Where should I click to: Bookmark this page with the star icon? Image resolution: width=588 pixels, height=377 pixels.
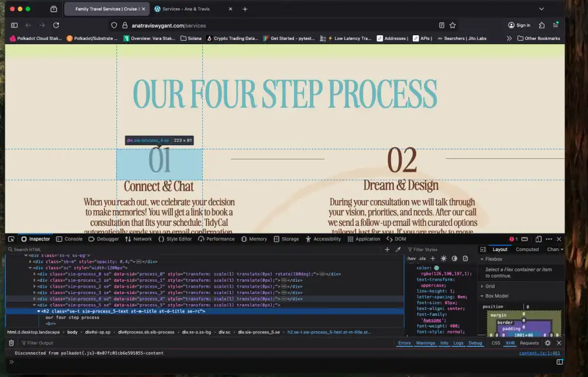[x=453, y=25]
